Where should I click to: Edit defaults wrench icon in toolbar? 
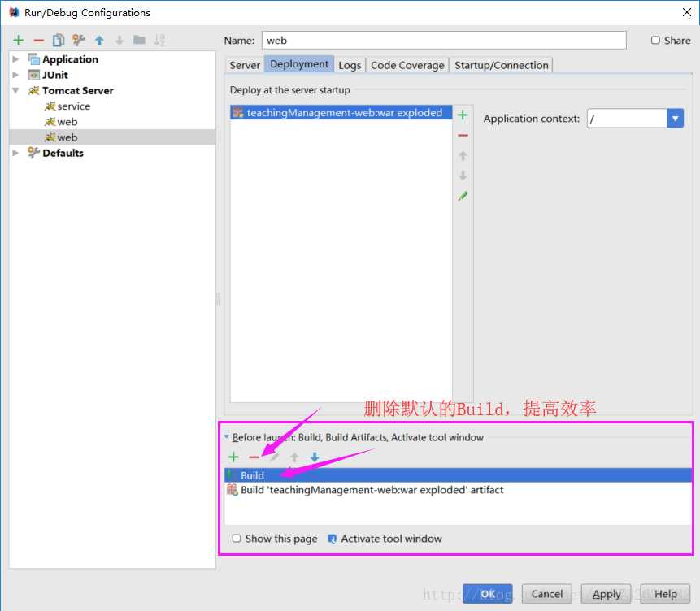click(x=79, y=41)
